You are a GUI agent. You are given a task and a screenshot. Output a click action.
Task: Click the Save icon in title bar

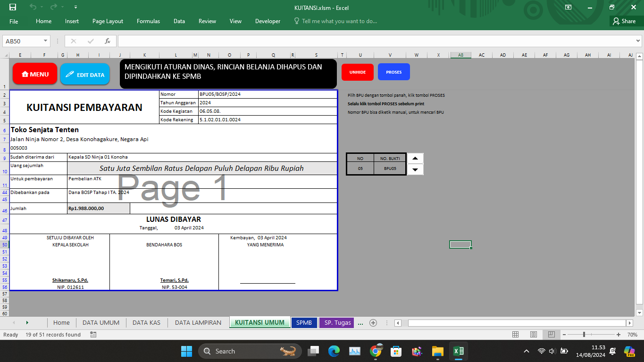(x=13, y=7)
